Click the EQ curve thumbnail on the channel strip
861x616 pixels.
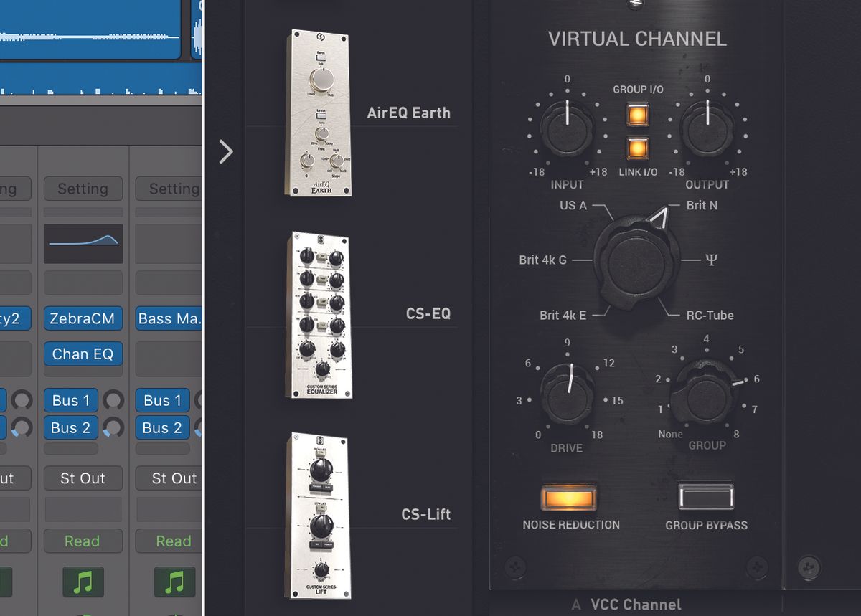tap(83, 243)
